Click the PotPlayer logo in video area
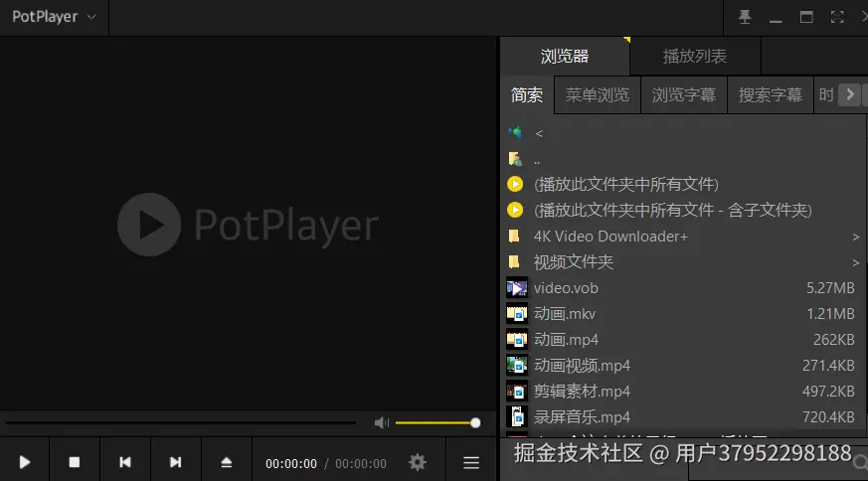 [248, 225]
